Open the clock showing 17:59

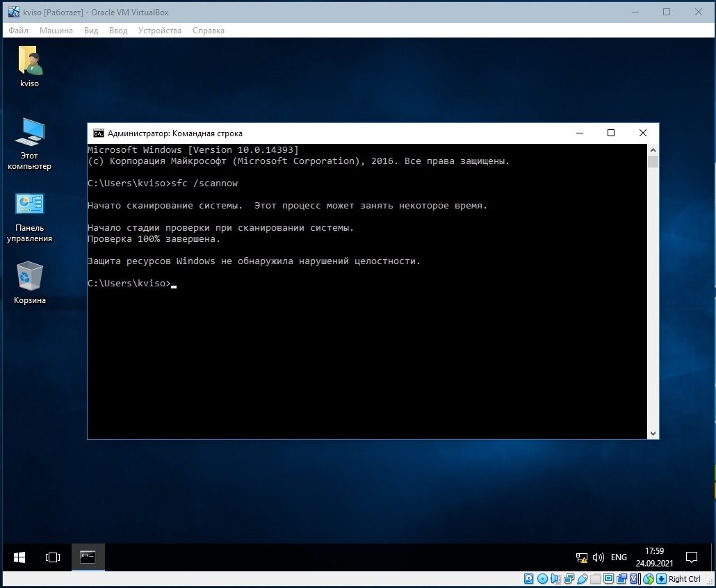pos(654,557)
